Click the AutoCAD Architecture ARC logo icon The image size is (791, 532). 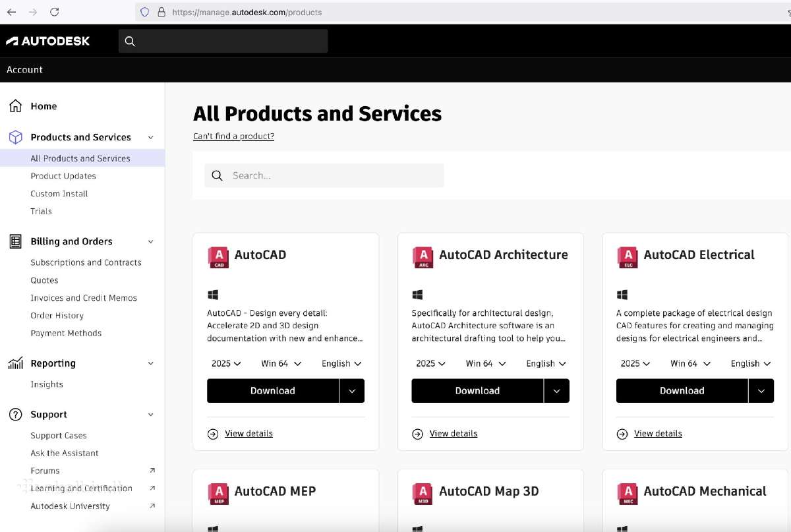pos(423,257)
